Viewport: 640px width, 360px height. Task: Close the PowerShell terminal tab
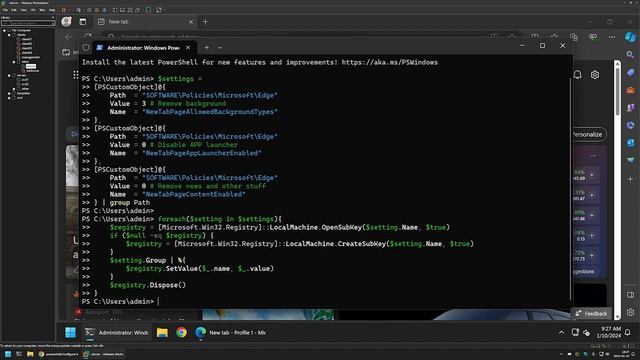188,48
